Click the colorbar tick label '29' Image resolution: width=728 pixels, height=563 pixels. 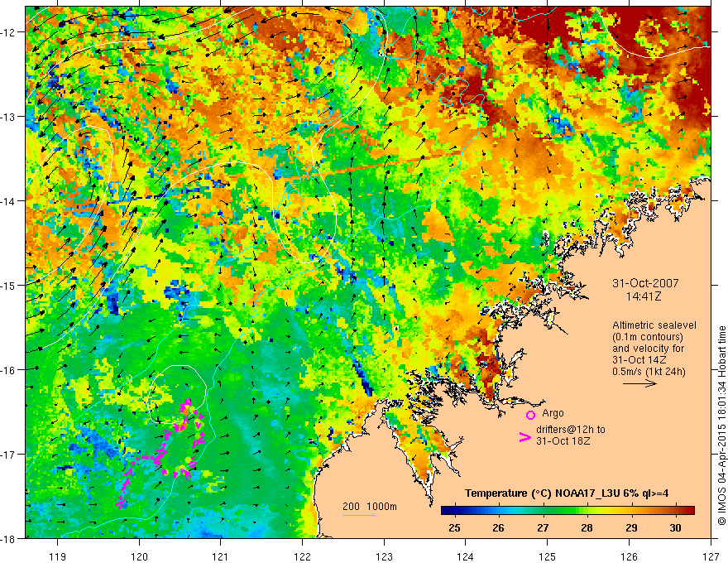tap(631, 528)
